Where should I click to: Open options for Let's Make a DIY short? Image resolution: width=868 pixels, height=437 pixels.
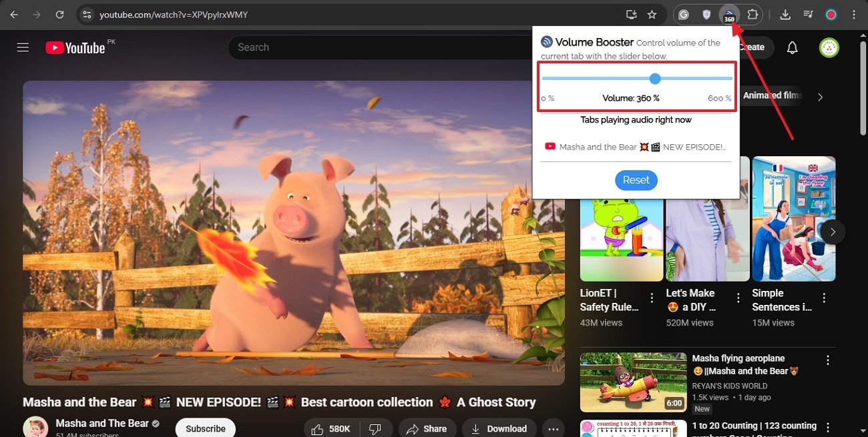(x=738, y=298)
